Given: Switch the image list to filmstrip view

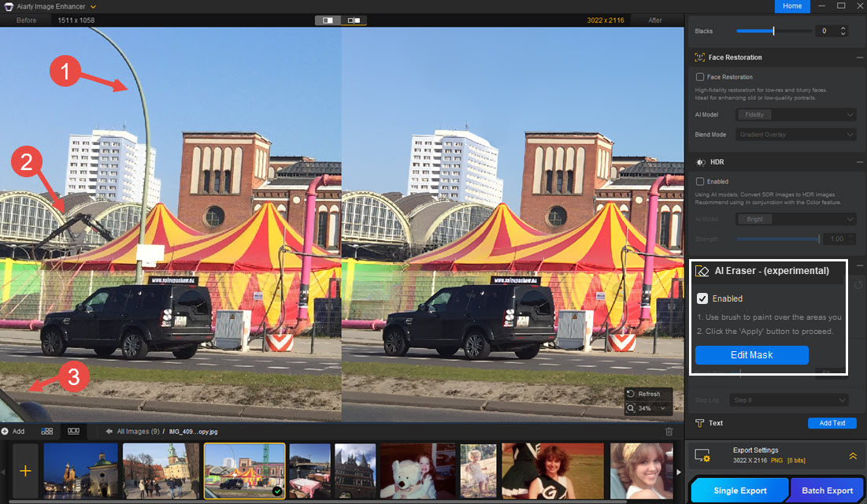Looking at the screenshot, I should [x=73, y=432].
